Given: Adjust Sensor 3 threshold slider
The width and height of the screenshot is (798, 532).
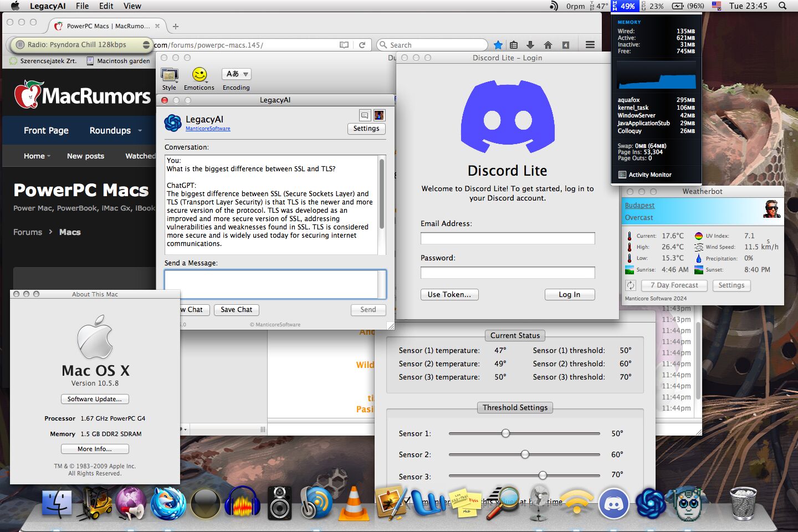Looking at the screenshot, I should click(x=543, y=475).
